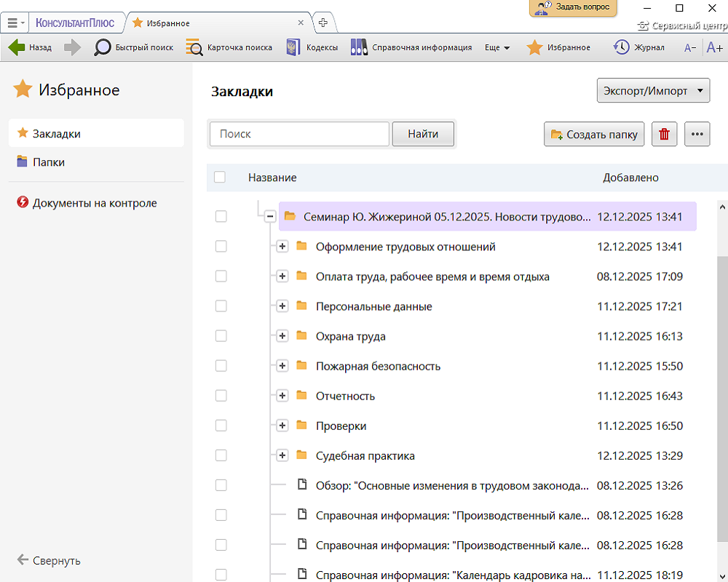Switch to Папки in sidebar
The width and height of the screenshot is (728, 582).
pos(49,162)
